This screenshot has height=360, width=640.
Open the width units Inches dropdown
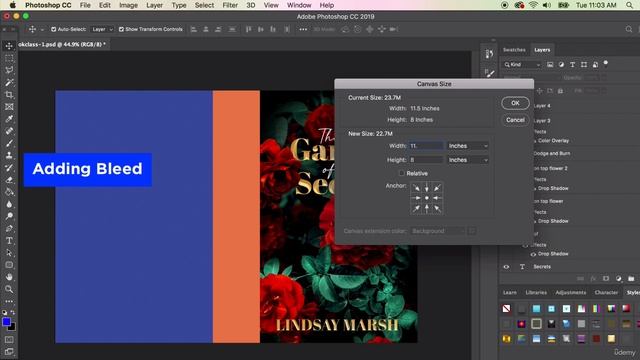(468, 146)
